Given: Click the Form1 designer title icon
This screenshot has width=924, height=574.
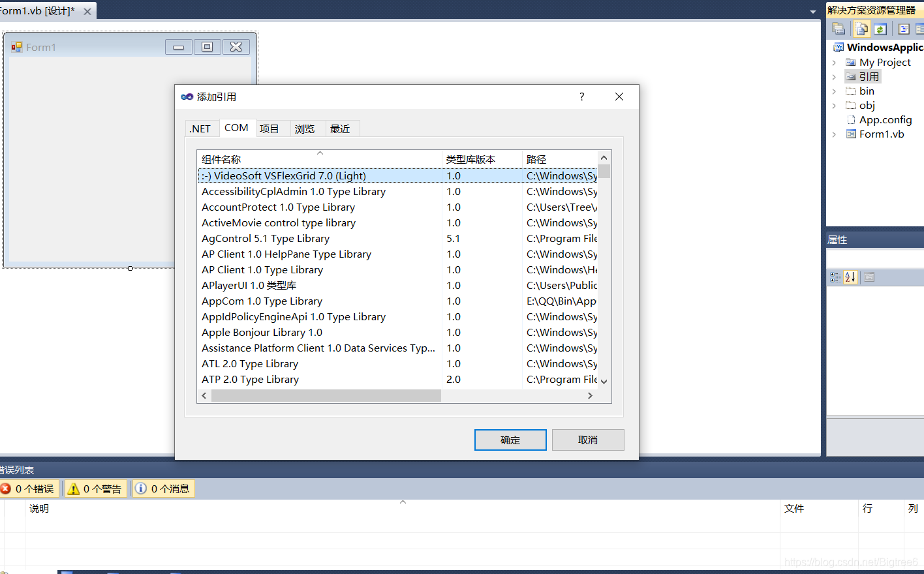Looking at the screenshot, I should tap(17, 47).
